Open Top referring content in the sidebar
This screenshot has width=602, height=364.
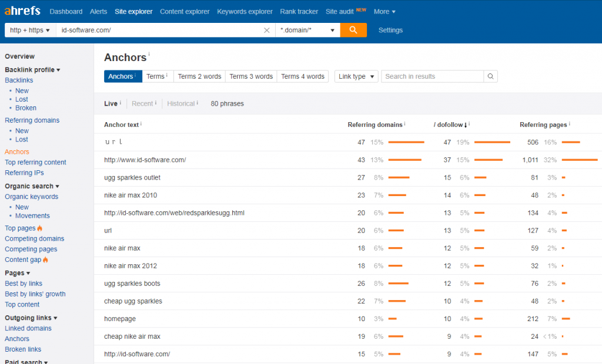pyautogui.click(x=35, y=162)
